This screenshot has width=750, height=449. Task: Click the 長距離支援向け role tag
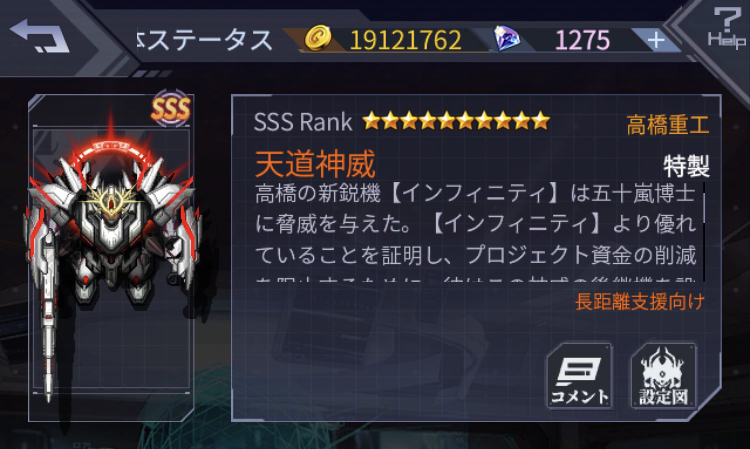pyautogui.click(x=640, y=302)
